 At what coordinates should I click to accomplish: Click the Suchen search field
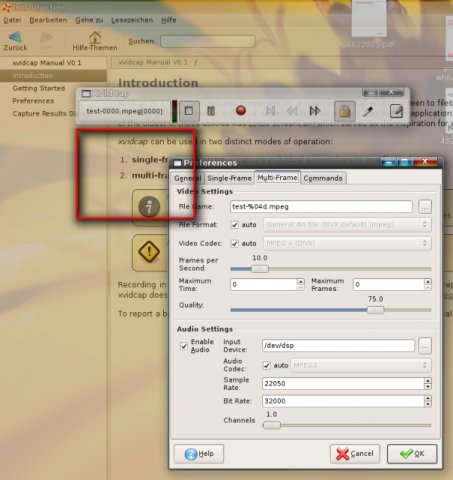tap(208, 41)
